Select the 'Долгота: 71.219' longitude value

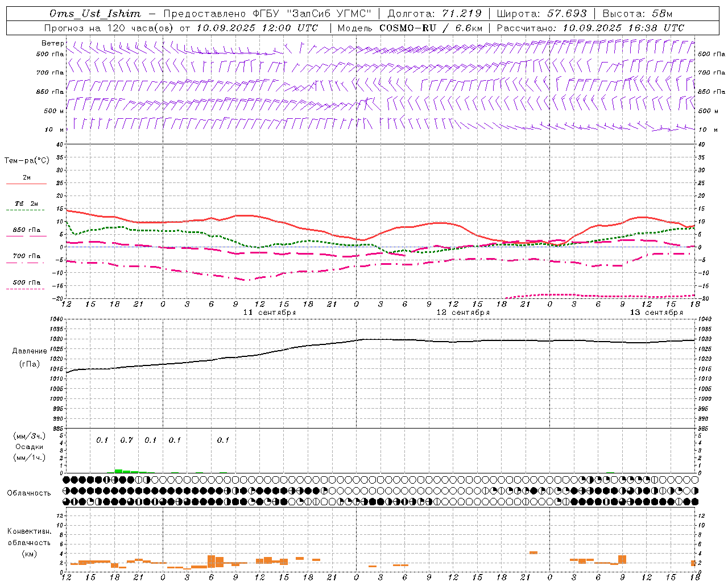[x=435, y=14]
